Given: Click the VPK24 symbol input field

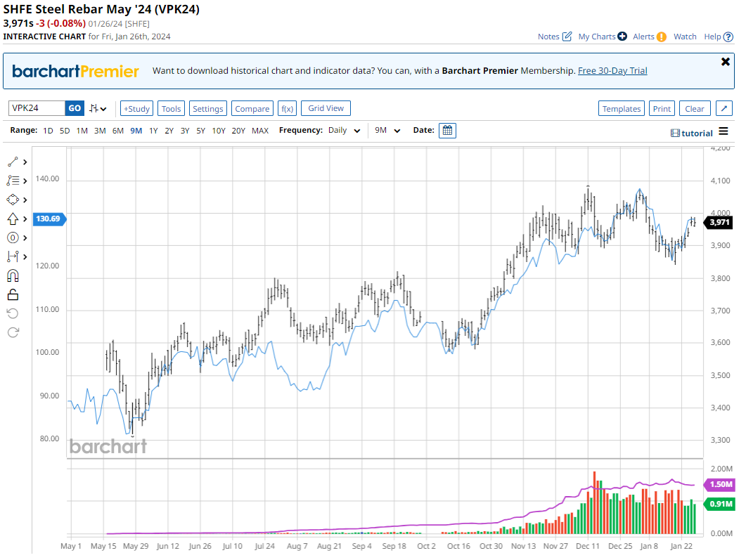Looking at the screenshot, I should pyautogui.click(x=37, y=108).
